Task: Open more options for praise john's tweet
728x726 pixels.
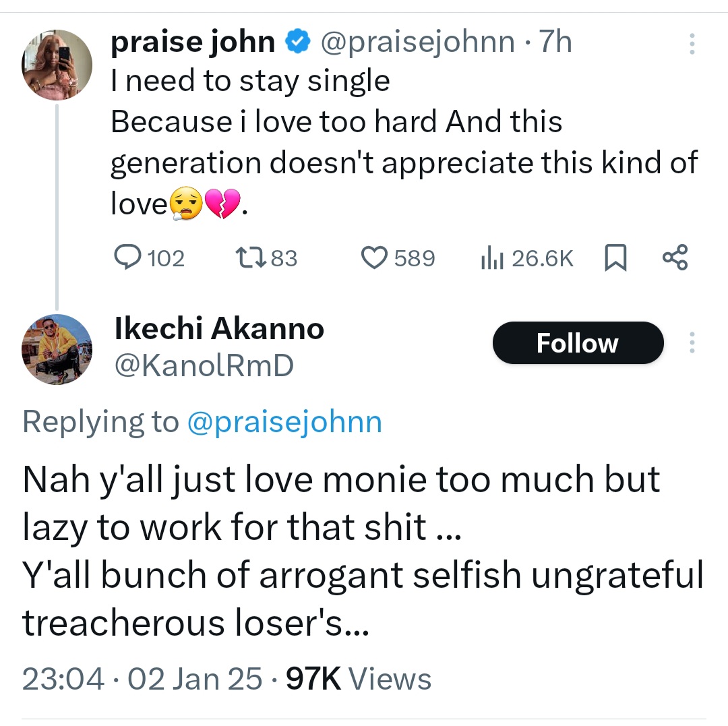Action: coord(691,44)
